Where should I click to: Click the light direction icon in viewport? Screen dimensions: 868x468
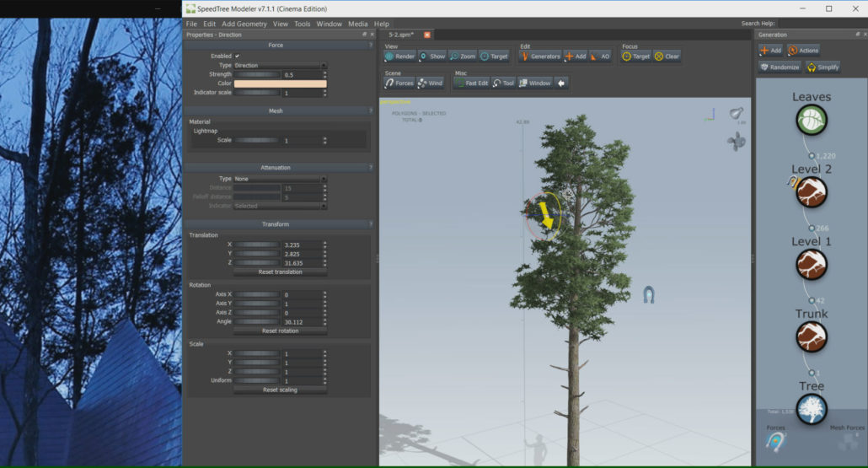point(736,114)
